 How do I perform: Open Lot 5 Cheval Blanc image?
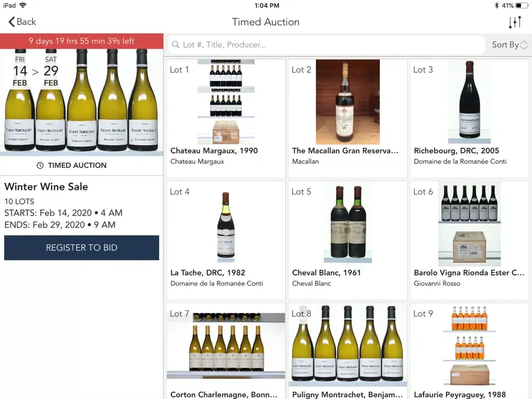(x=348, y=225)
